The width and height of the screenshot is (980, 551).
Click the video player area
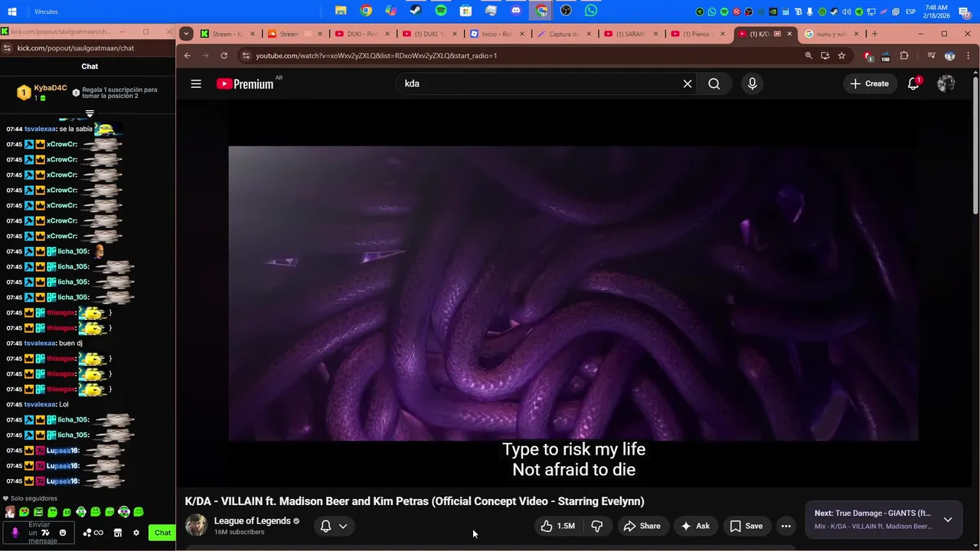(573, 293)
